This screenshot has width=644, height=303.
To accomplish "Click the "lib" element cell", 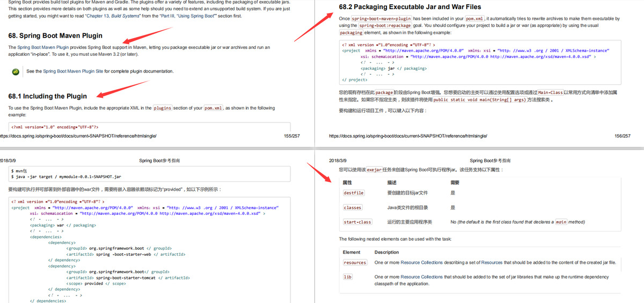I will coord(347,277).
